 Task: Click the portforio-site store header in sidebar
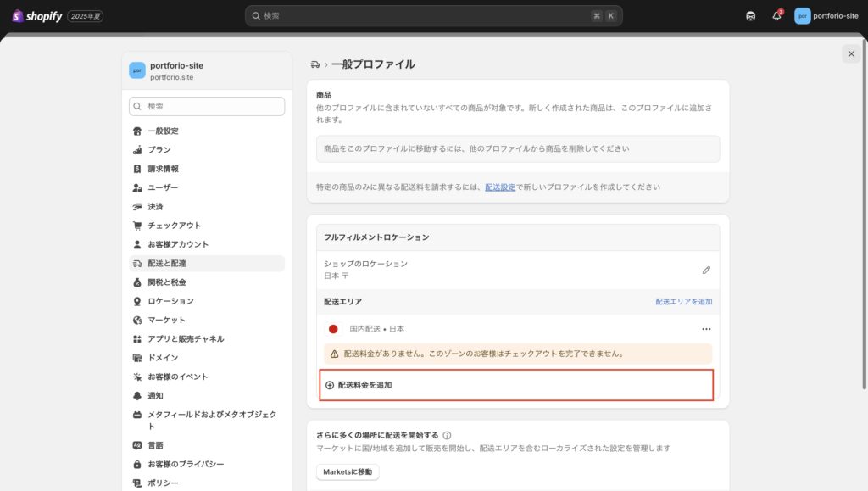176,70
